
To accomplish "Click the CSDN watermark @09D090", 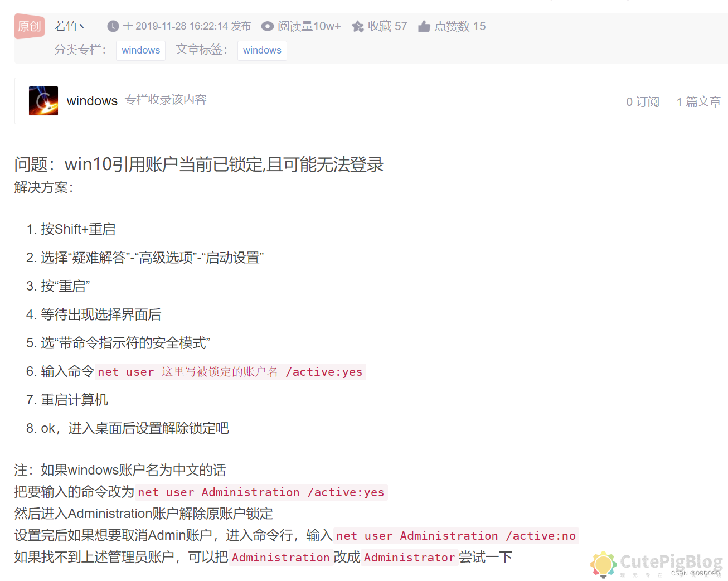I will 696,572.
